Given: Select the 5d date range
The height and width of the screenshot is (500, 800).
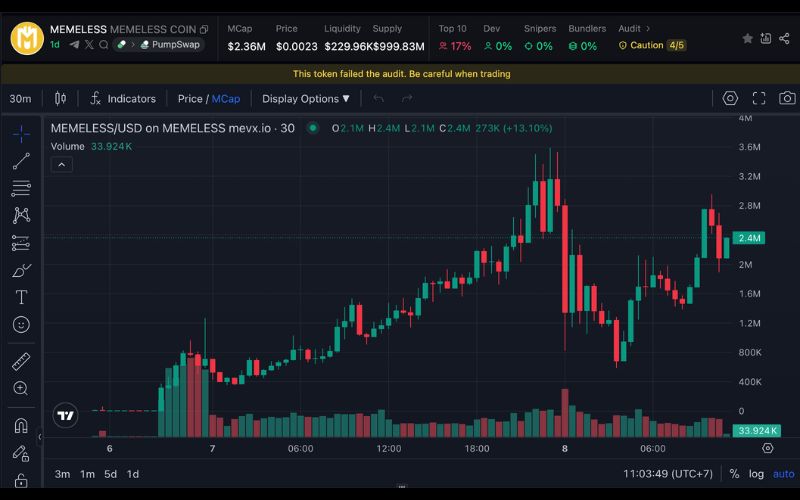Looking at the screenshot, I should [x=110, y=474].
